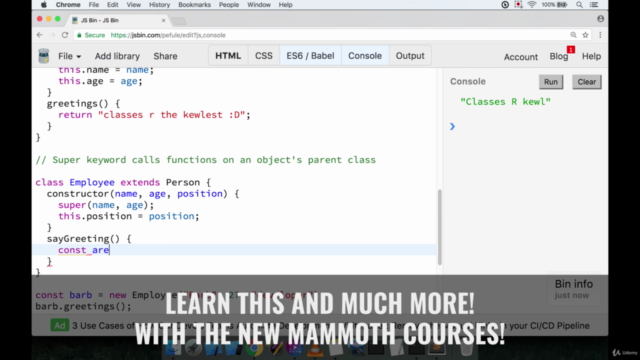Click the battery status indicator

click(x=554, y=5)
